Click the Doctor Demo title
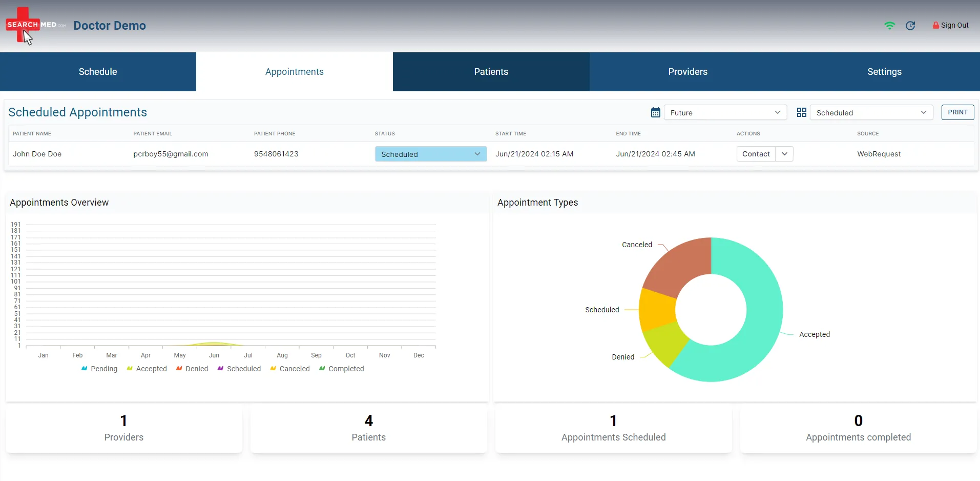The image size is (980, 481). tap(110, 26)
